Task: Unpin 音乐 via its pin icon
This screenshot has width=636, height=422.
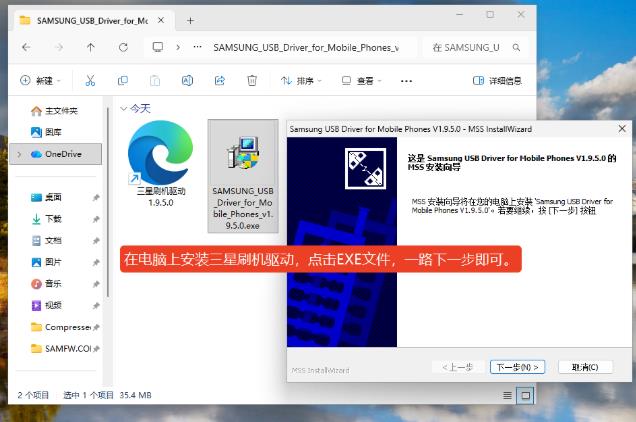Action: pos(96,284)
